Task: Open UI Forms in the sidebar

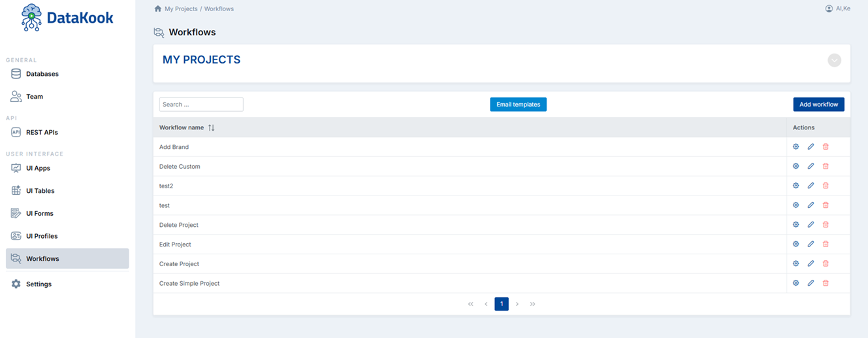Action: coord(67,213)
